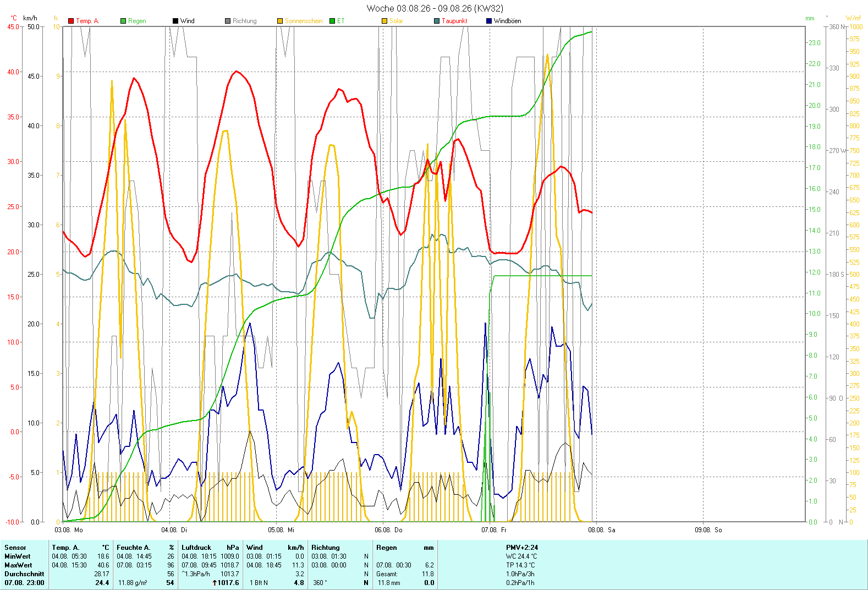Viewport: 868px width, 590px height.
Task: Select the 'Windböen' legend label
Action: coord(508,21)
